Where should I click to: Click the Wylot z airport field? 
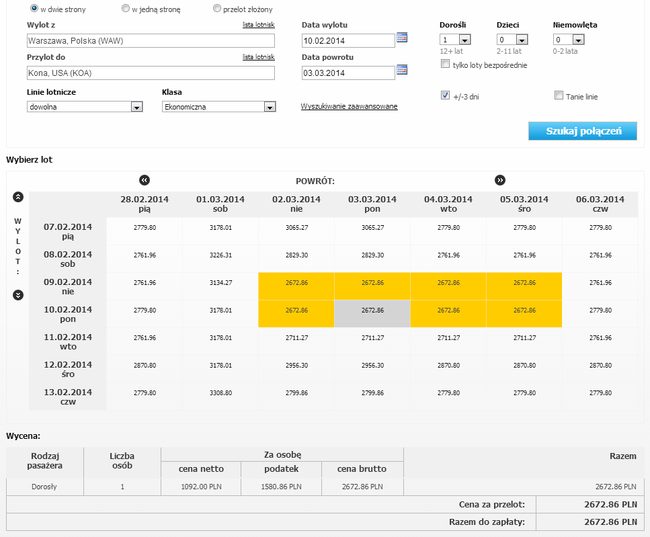click(x=151, y=41)
